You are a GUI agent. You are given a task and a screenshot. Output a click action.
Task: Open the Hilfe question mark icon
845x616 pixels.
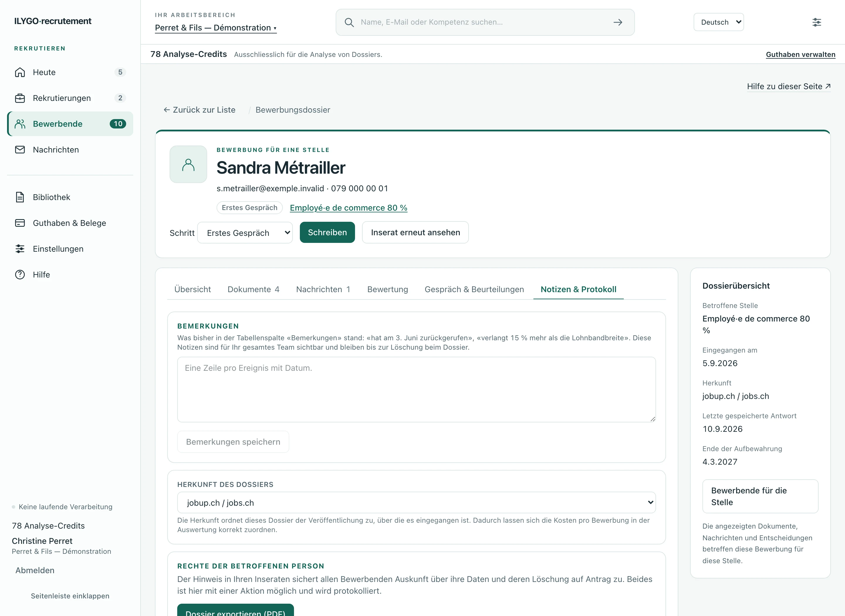coord(20,275)
